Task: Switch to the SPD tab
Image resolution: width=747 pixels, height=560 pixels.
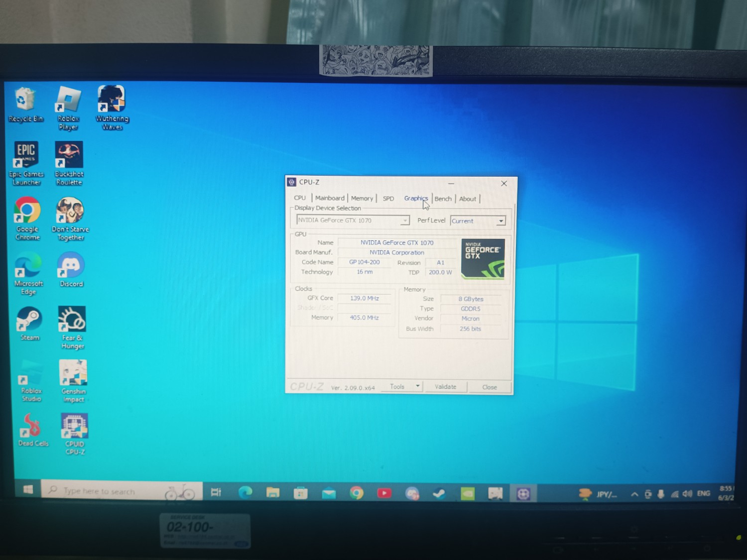Action: pyautogui.click(x=388, y=199)
